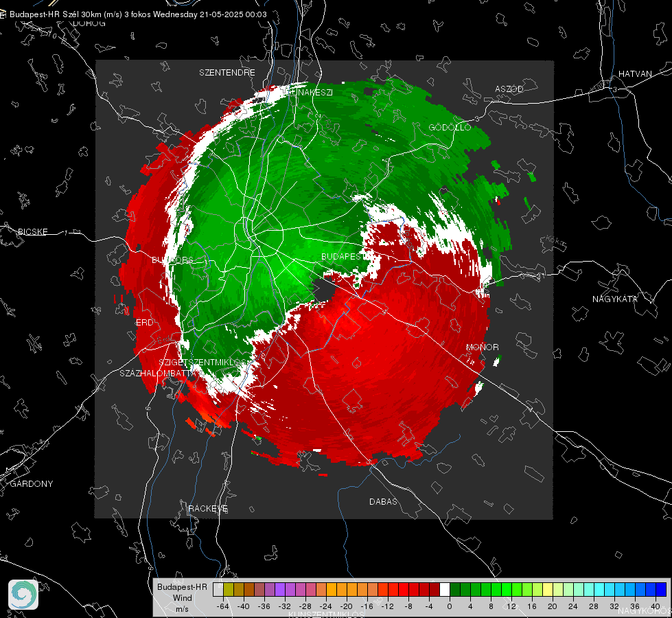Screen dimensions: 672x618
Task: Click the olive legend swatch above -64
Action: 229,589
